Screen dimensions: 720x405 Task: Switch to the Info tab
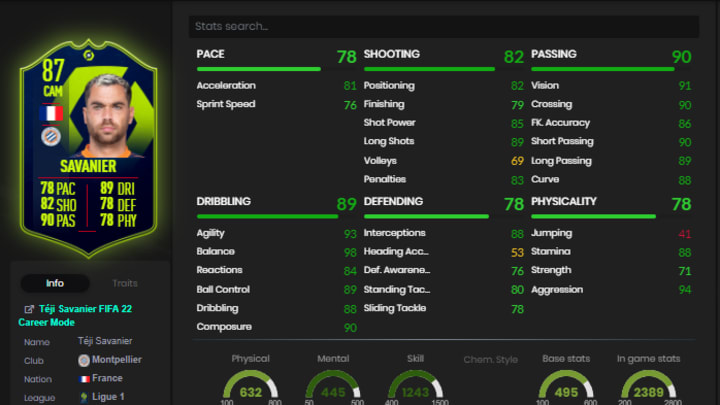click(55, 283)
